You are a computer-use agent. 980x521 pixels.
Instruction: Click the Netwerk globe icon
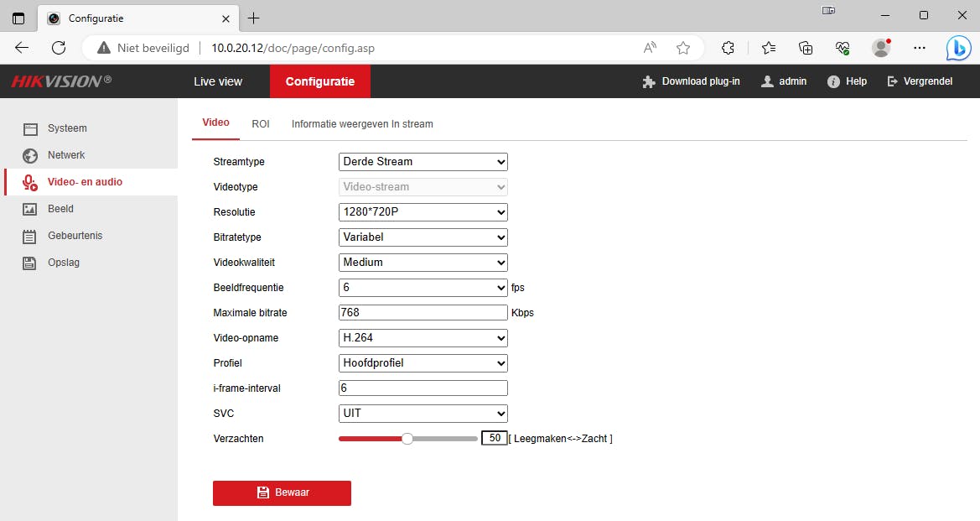point(30,156)
